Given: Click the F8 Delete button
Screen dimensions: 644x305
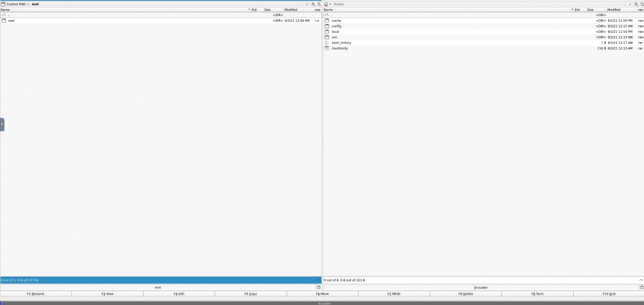Looking at the screenshot, I should (x=466, y=294).
